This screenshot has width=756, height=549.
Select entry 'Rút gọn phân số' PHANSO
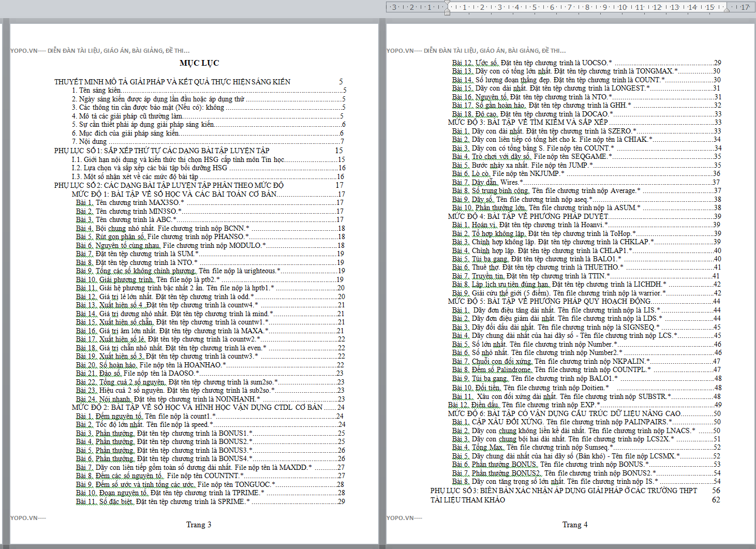click(x=210, y=236)
